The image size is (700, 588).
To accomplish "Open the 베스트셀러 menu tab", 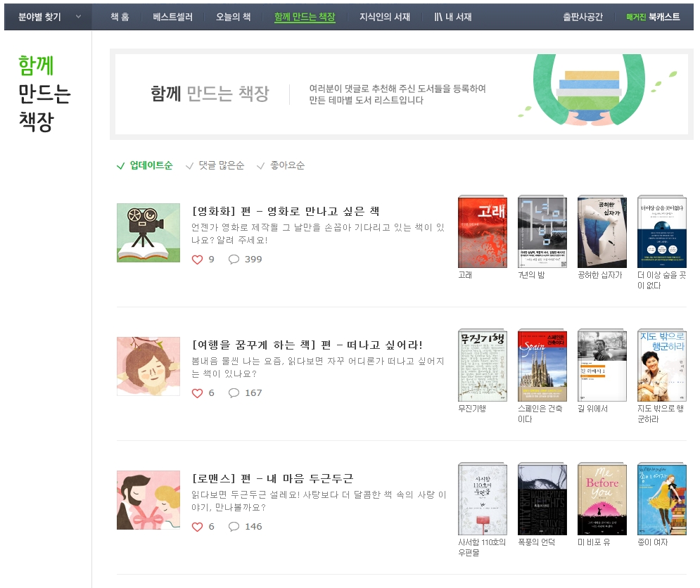I will pyautogui.click(x=173, y=17).
